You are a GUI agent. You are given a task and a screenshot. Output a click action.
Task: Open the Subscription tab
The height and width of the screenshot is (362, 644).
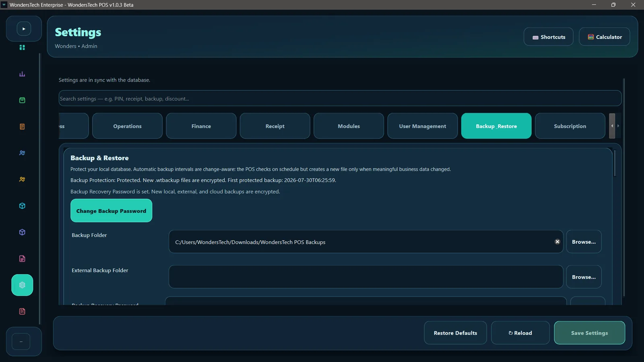coord(570,126)
